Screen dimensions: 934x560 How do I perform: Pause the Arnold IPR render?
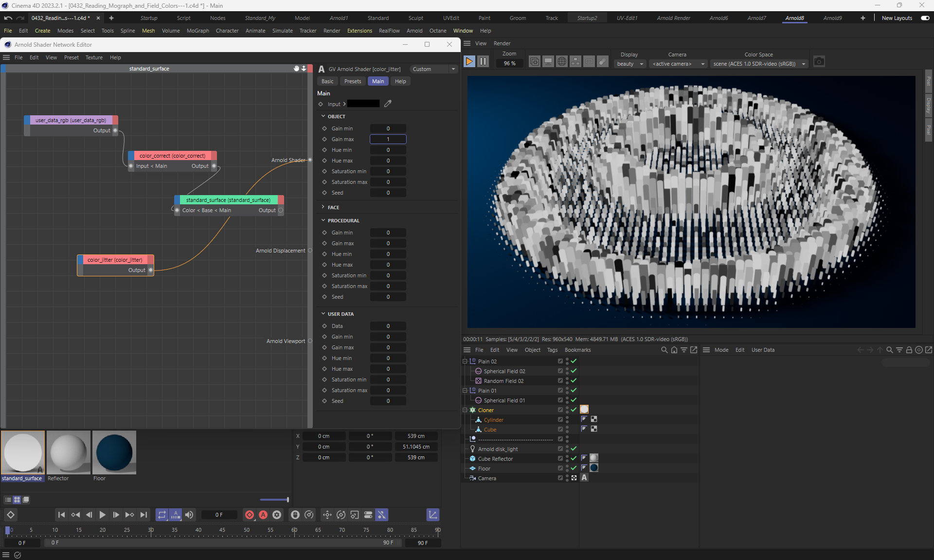(483, 61)
